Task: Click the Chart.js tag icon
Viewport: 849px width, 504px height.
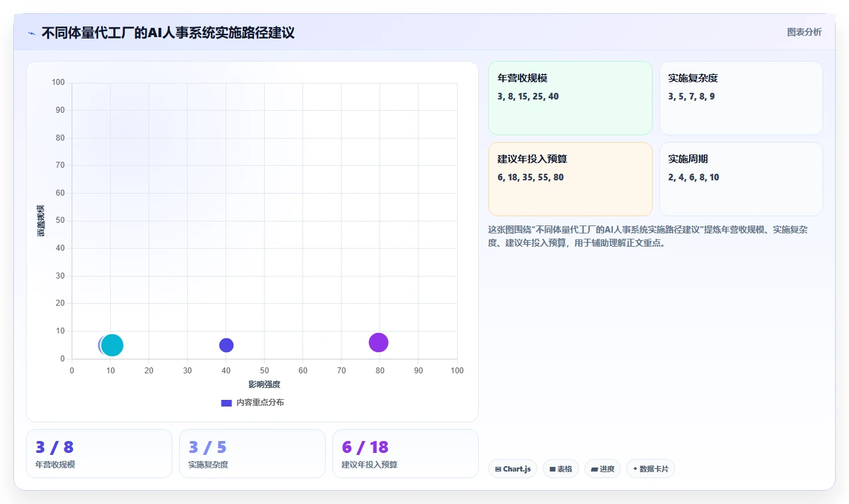Action: point(497,469)
